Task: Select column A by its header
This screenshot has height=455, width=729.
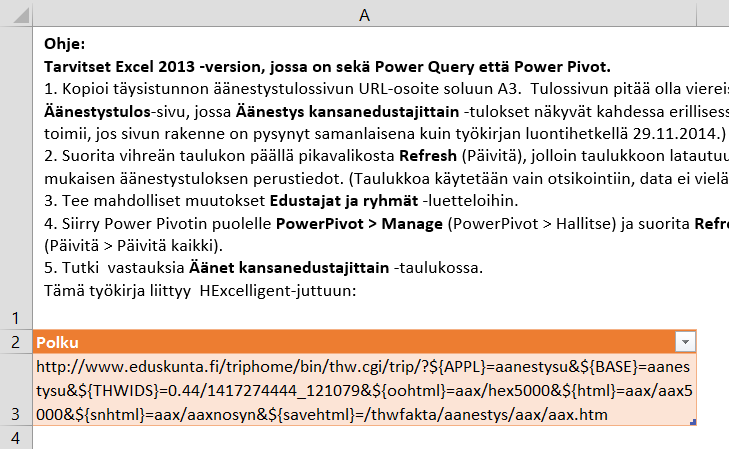Action: (x=364, y=14)
